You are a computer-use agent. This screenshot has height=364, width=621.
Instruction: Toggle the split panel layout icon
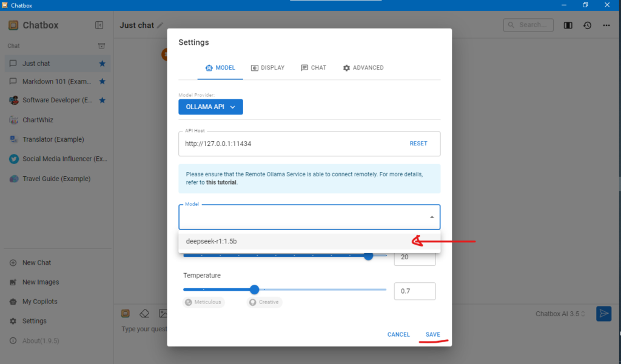coord(568,25)
